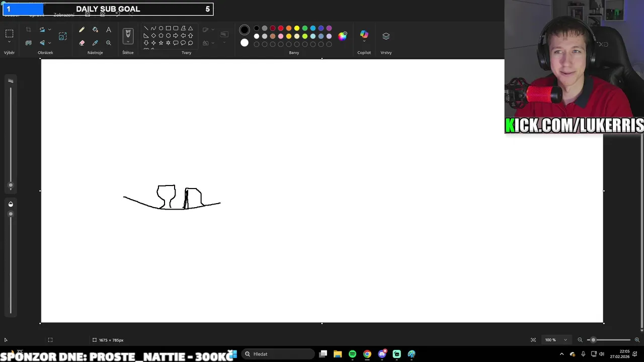Open the Štětce brush type dropdown
644x362 pixels.
[x=128, y=42]
